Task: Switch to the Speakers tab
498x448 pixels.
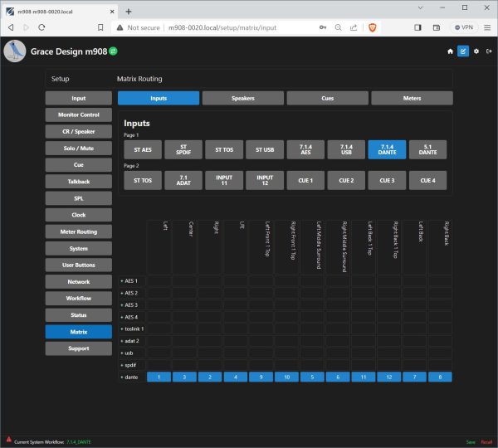Action: (x=242, y=98)
